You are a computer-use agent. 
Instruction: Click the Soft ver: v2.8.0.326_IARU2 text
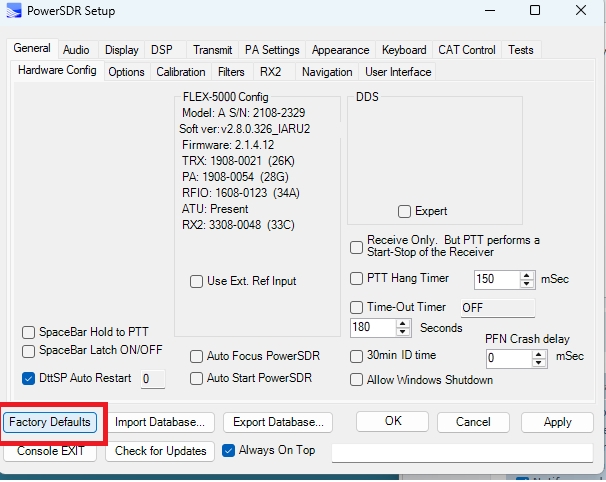(245, 129)
